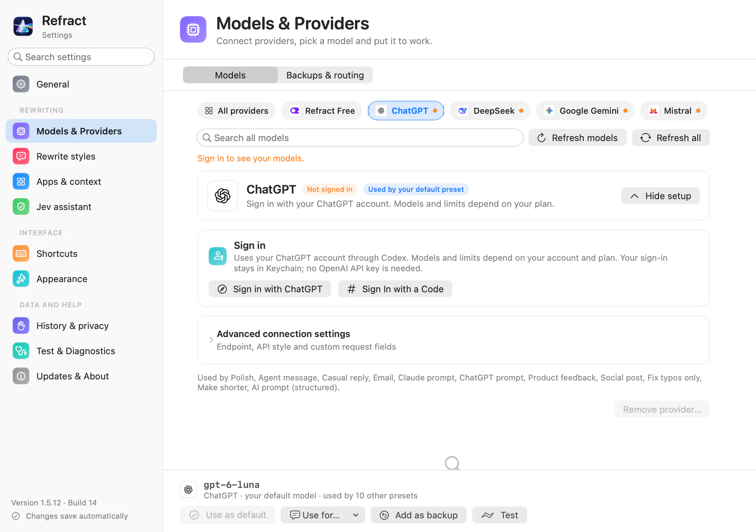The height and width of the screenshot is (532, 756).
Task: Click the Refresh all button
Action: click(x=671, y=138)
